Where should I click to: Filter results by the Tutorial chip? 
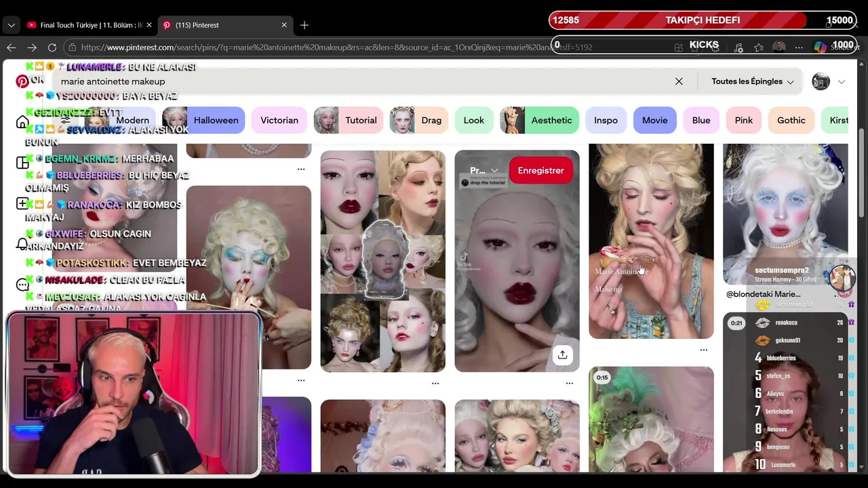click(x=349, y=120)
